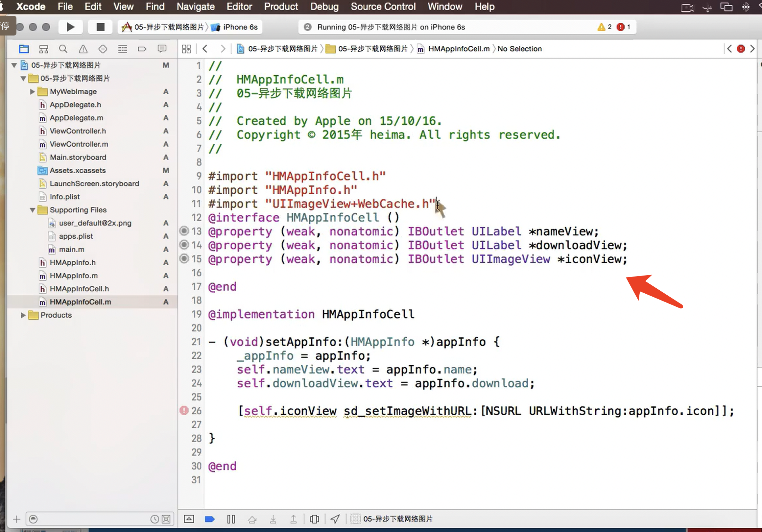Toggle breakpoints activation in debug bar
The width and height of the screenshot is (762, 532).
click(x=210, y=519)
